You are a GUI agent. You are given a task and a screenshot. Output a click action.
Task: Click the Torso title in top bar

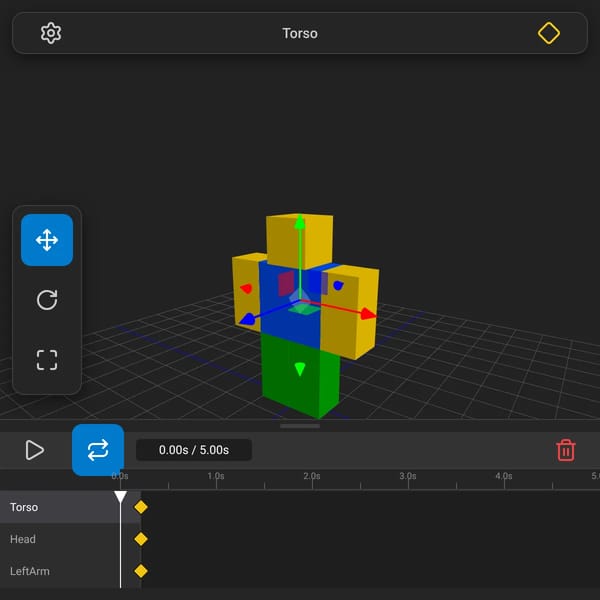(x=300, y=33)
